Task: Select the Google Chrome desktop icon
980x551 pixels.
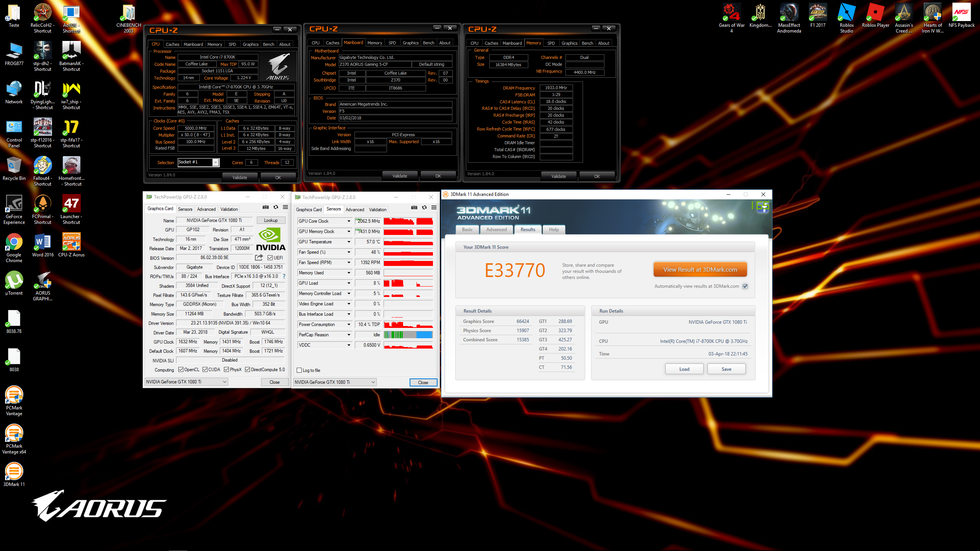Action: tap(14, 248)
